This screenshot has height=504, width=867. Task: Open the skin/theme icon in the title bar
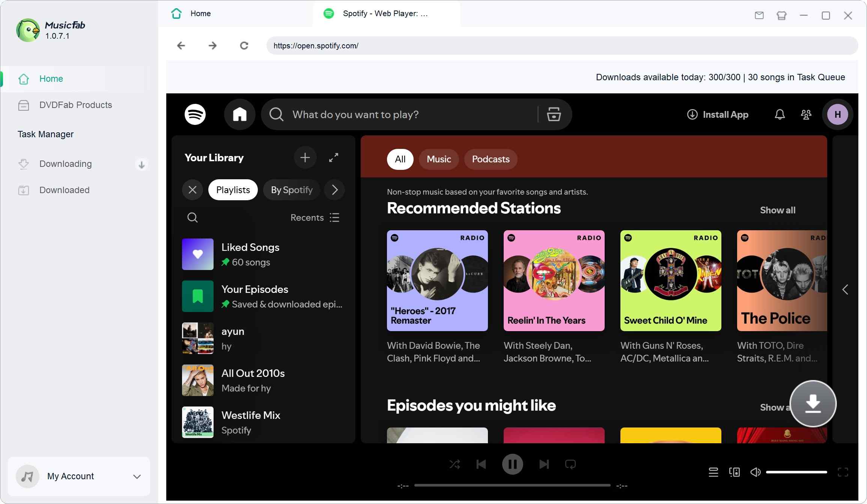(x=781, y=15)
